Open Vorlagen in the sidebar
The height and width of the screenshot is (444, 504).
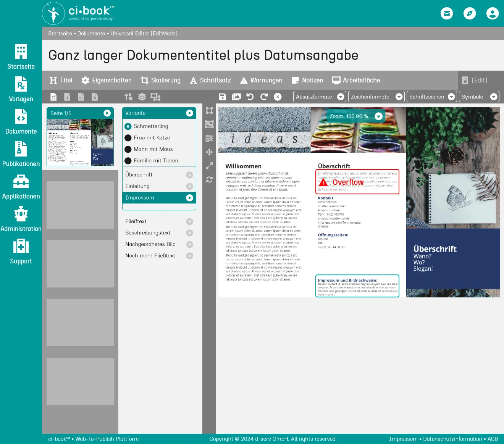[21, 89]
